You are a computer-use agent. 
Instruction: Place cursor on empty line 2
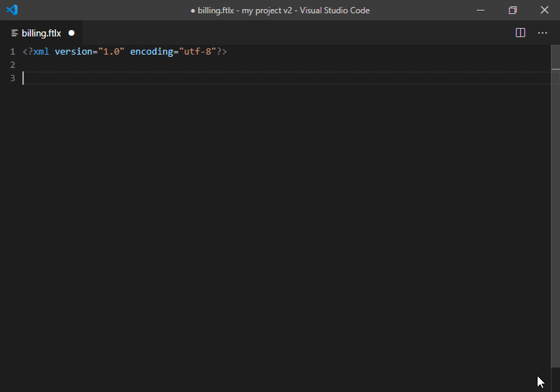click(x=286, y=65)
